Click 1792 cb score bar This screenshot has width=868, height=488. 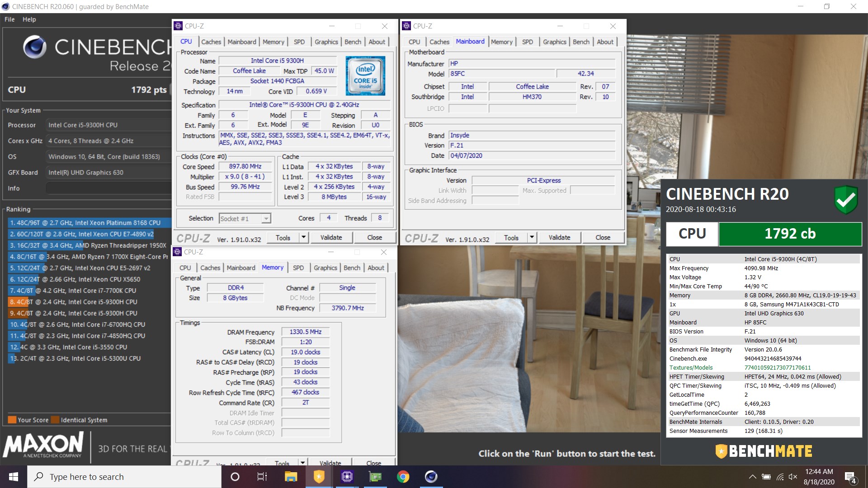790,234
